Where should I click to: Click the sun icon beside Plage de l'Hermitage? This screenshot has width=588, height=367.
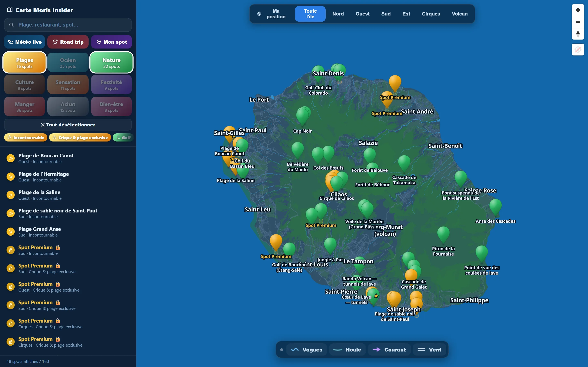(x=10, y=177)
